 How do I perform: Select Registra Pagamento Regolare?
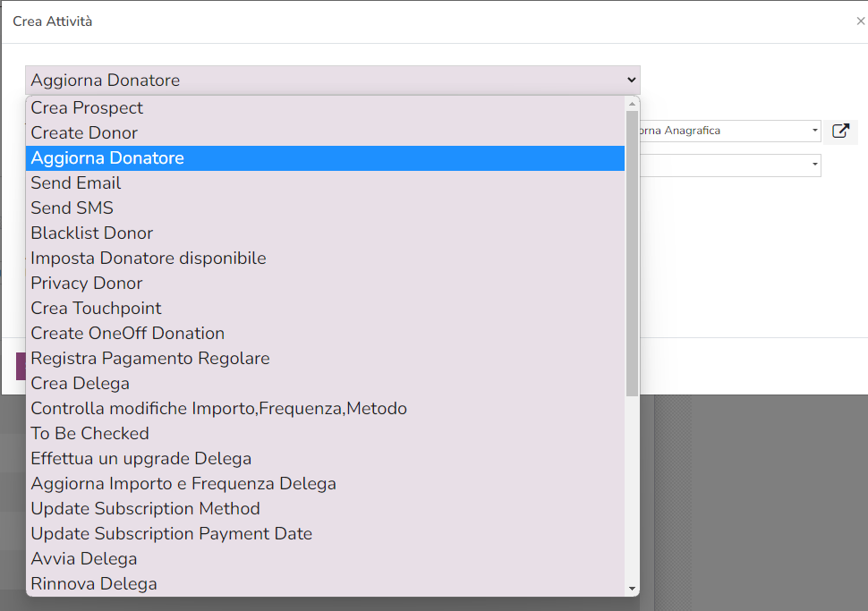click(x=150, y=359)
